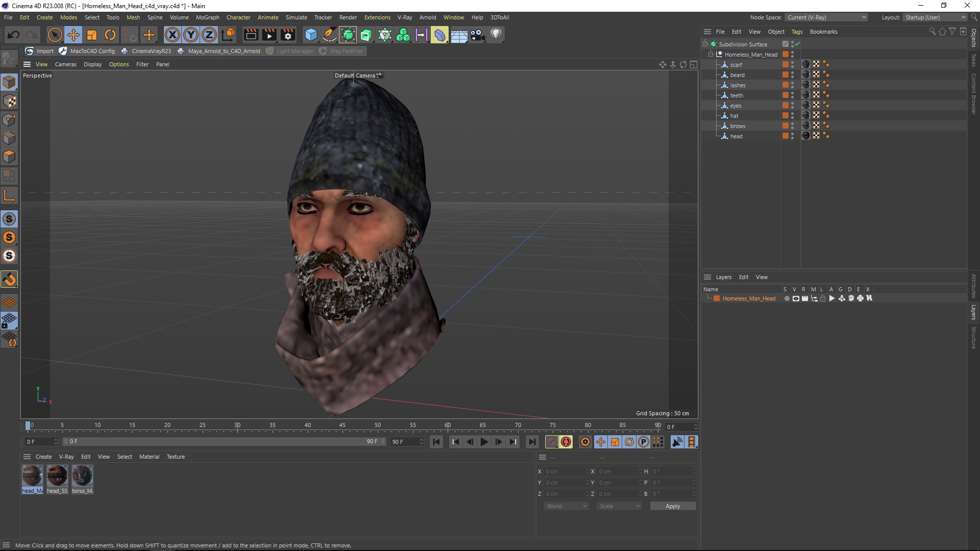Toggle Z axis lock
This screenshot has width=980, height=551.
point(209,35)
